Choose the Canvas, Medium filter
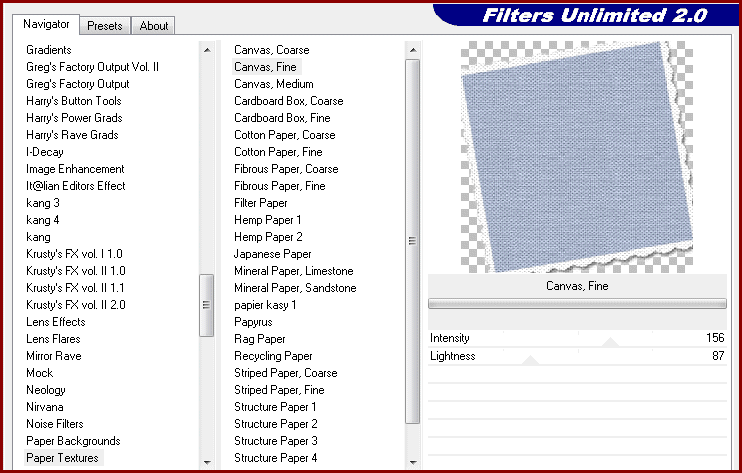Viewport: 742px width, 473px height. [x=274, y=84]
